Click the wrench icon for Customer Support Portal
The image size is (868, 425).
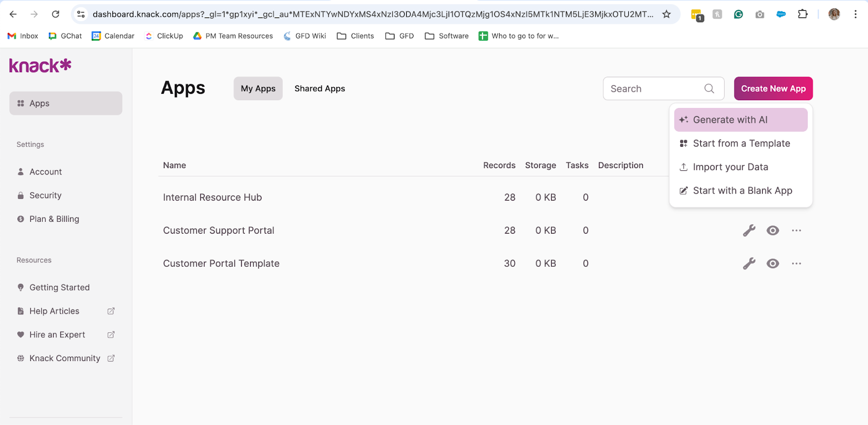click(749, 230)
